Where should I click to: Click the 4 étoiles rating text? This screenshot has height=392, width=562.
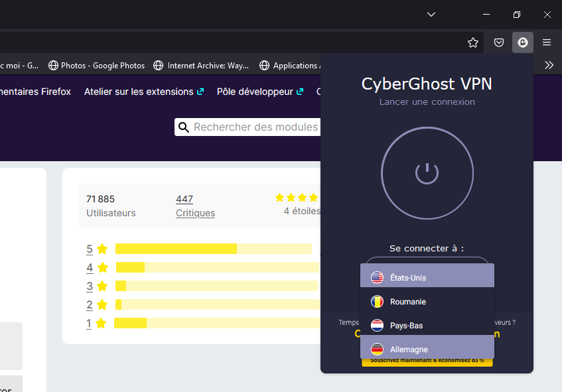[302, 211]
